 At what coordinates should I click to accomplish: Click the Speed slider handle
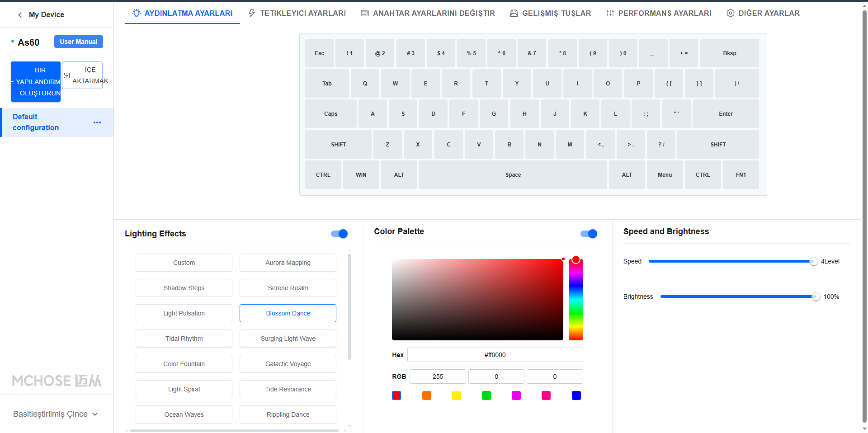coord(813,261)
